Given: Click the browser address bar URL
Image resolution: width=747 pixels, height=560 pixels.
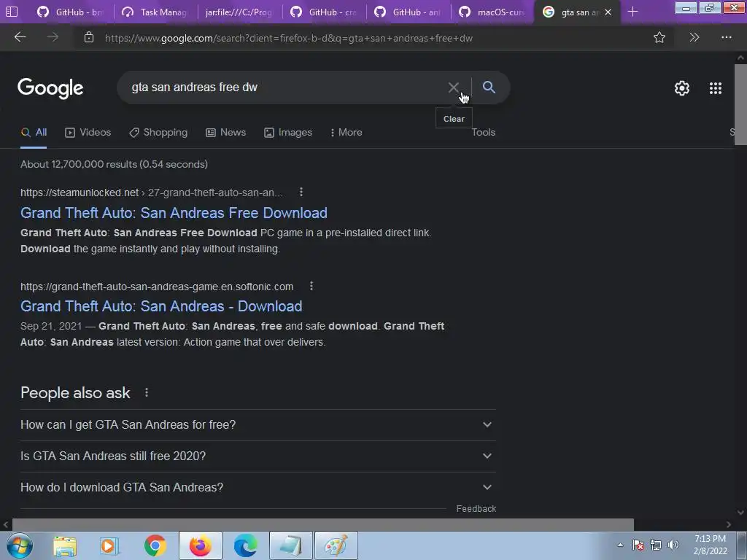Looking at the screenshot, I should point(289,38).
